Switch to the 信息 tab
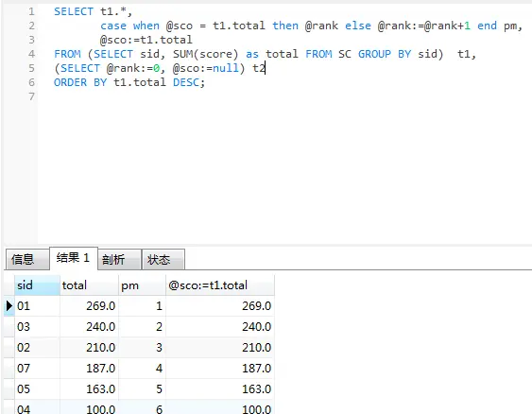532x414 pixels. click(27, 260)
